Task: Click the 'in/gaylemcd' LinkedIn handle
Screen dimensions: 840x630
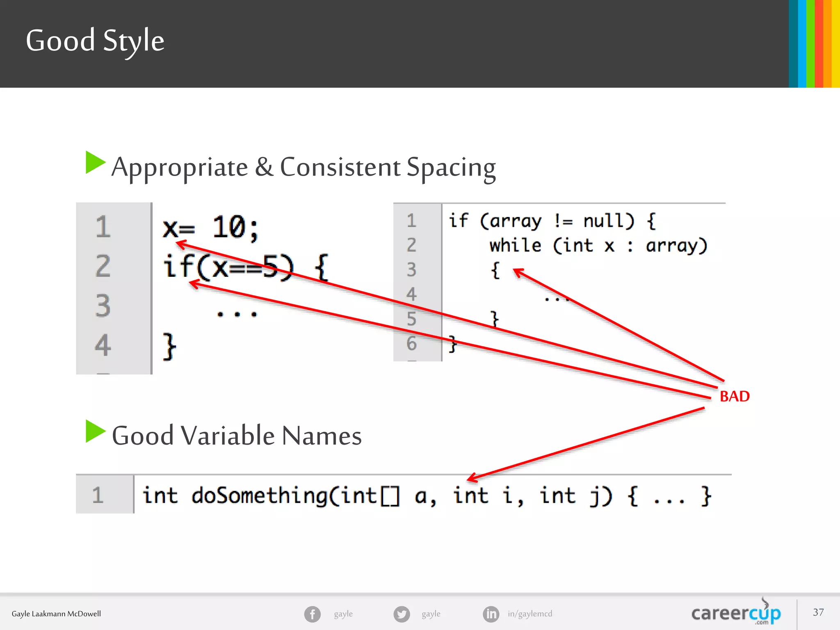Action: 530,614
